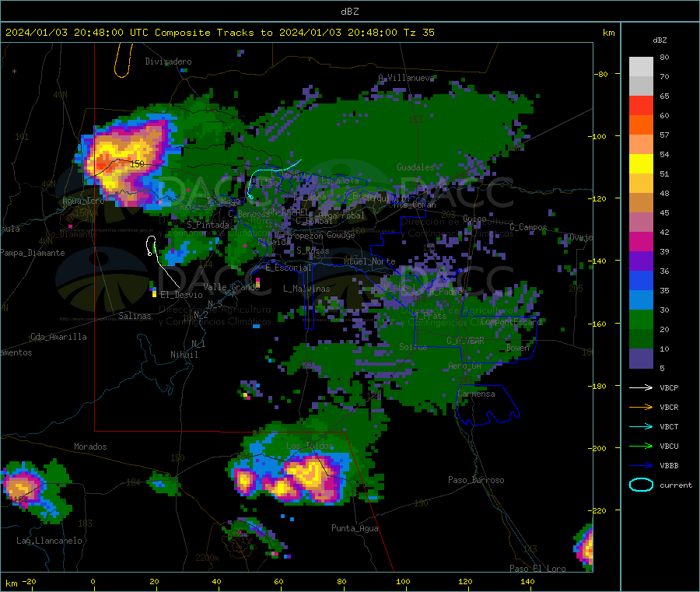Click the 'Paso_Barroso' map label
Image resolution: width=700 pixels, height=592 pixels.
click(476, 480)
